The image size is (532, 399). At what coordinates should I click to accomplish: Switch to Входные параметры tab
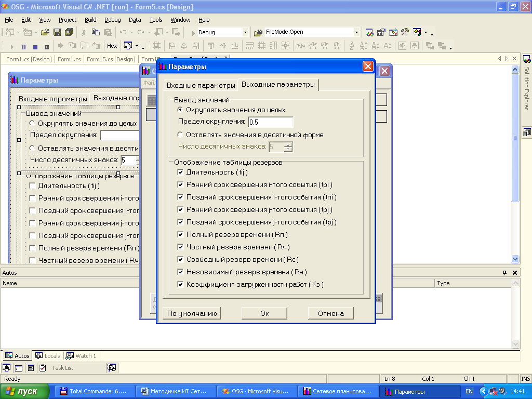pos(201,86)
